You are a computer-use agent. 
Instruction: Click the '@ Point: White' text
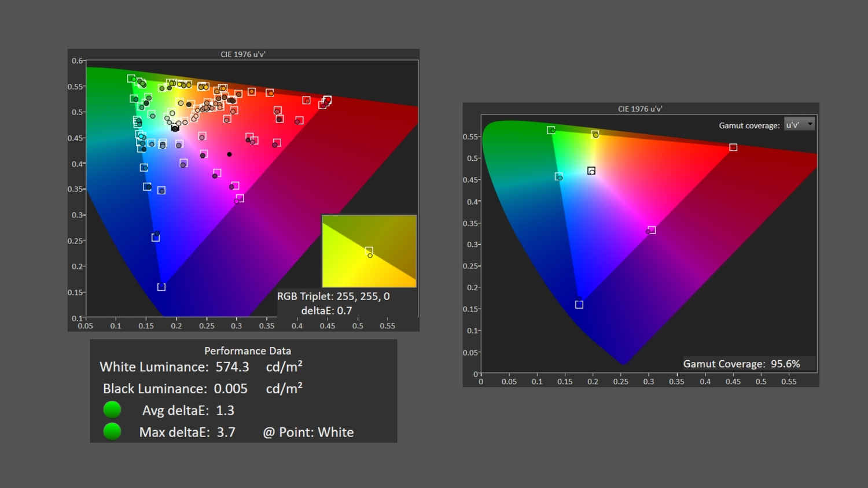pyautogui.click(x=308, y=432)
